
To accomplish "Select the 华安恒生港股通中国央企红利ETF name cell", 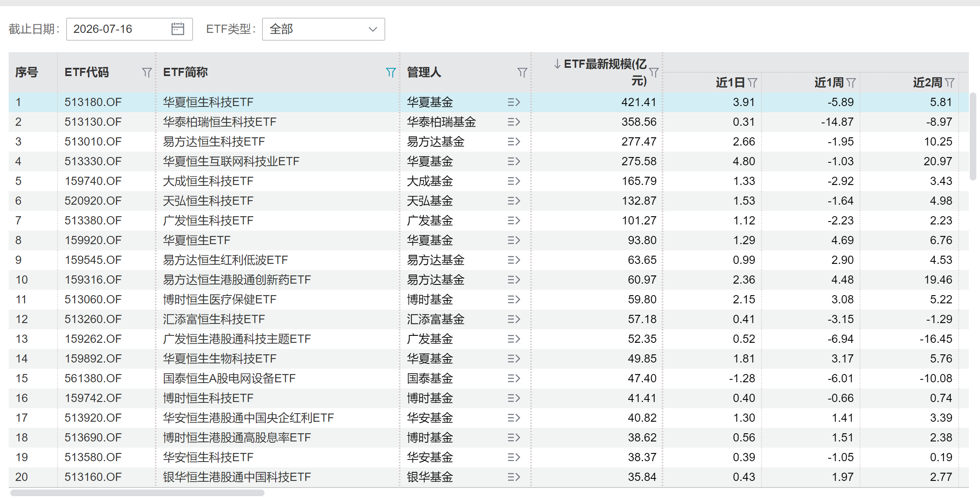I will (248, 418).
